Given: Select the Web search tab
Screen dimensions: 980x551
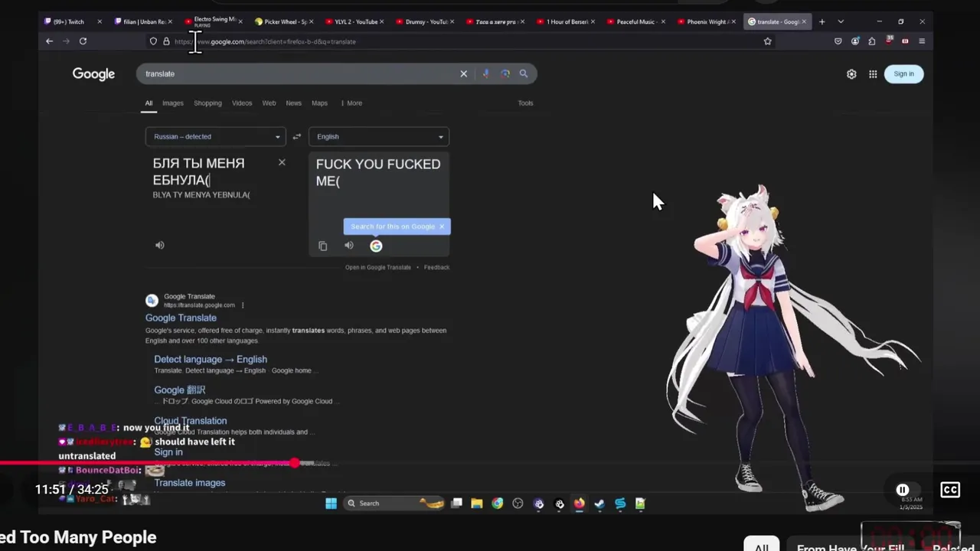Looking at the screenshot, I should [269, 103].
